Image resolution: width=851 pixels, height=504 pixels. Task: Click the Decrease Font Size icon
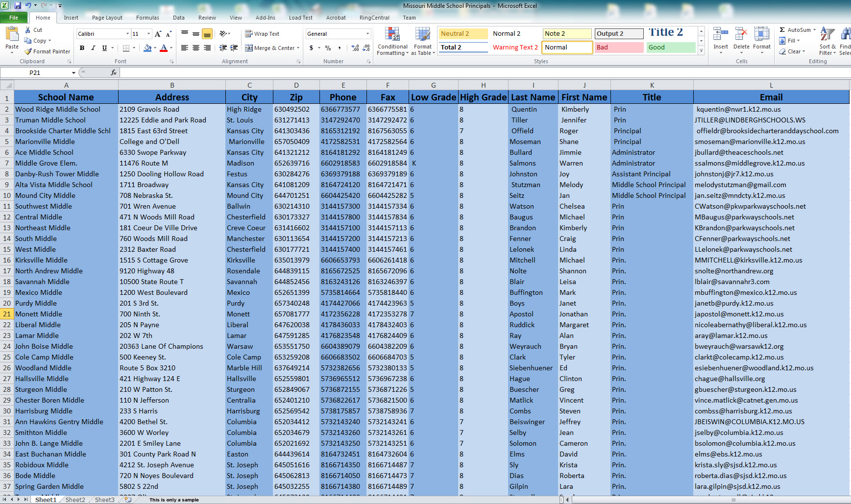coord(169,34)
